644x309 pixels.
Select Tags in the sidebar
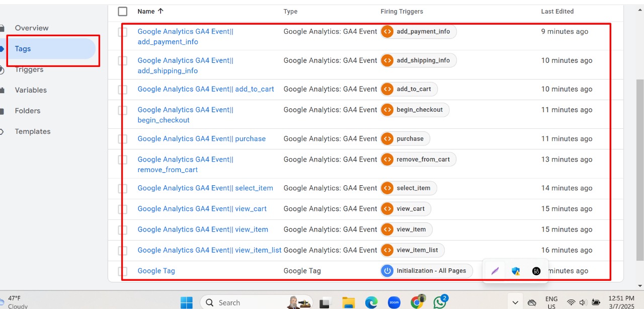point(48,49)
